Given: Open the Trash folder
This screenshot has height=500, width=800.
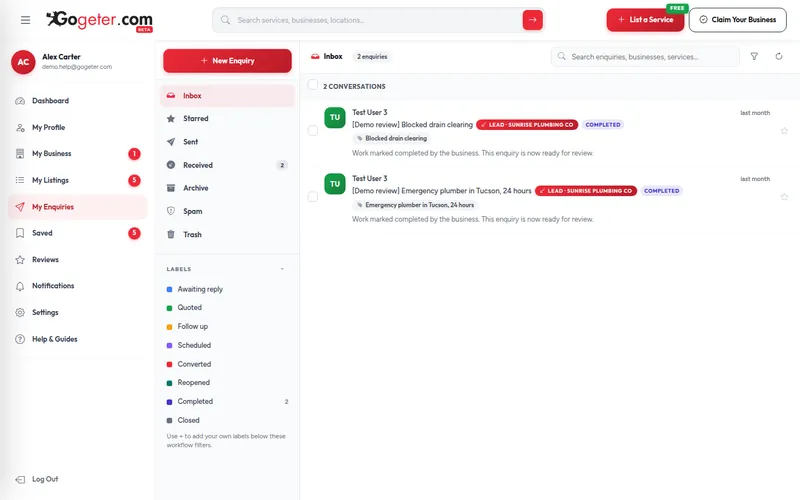Looking at the screenshot, I should (228, 234).
